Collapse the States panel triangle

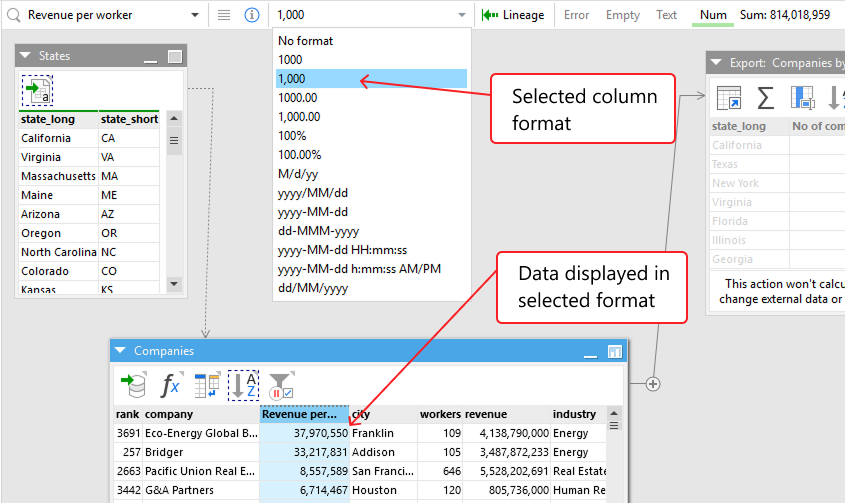point(25,56)
